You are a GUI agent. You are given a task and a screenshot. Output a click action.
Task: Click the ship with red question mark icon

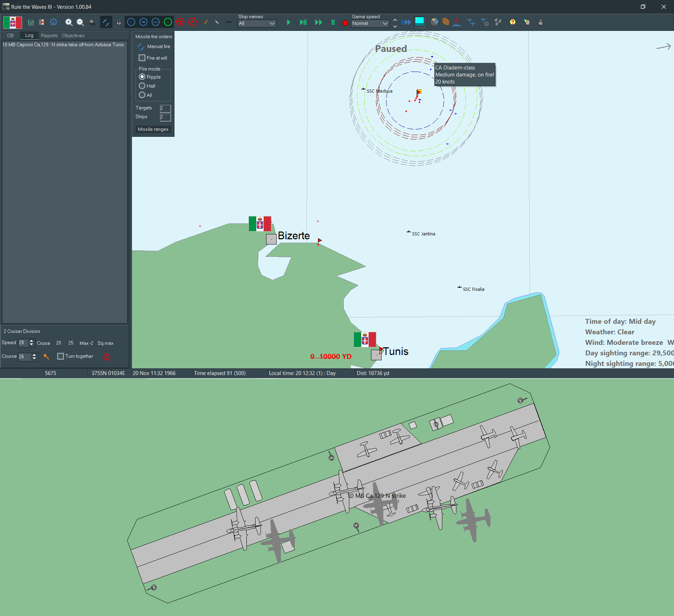click(x=457, y=22)
